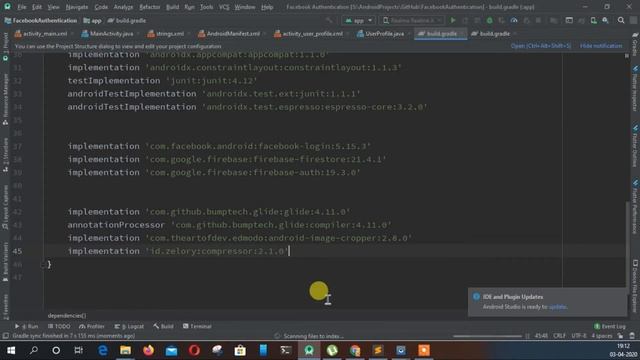Open the device selector dropdown
The height and width of the screenshot is (360, 640).
coord(411,20)
